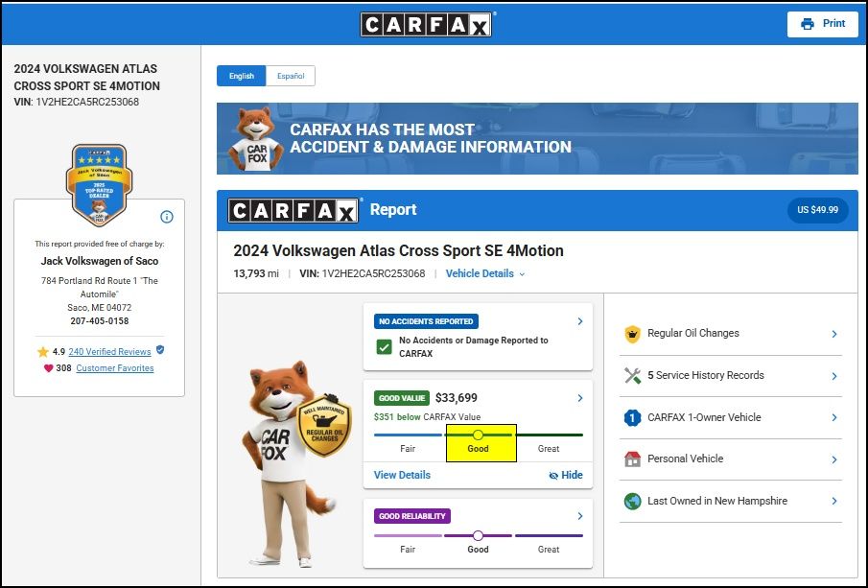Viewport: 868px width, 588px height.
Task: Click the gold star rating icon
Action: pyautogui.click(x=42, y=352)
